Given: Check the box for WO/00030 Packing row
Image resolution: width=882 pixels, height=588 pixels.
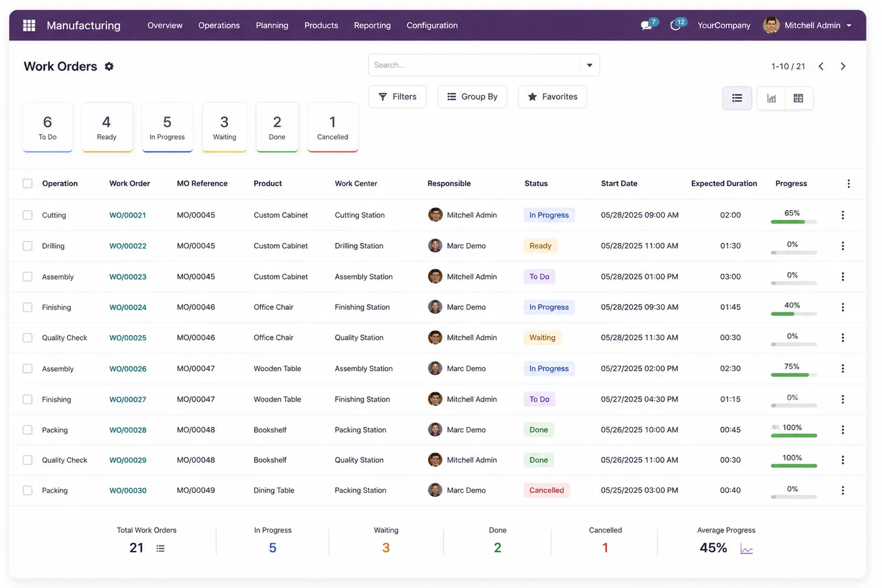Looking at the screenshot, I should tap(28, 490).
